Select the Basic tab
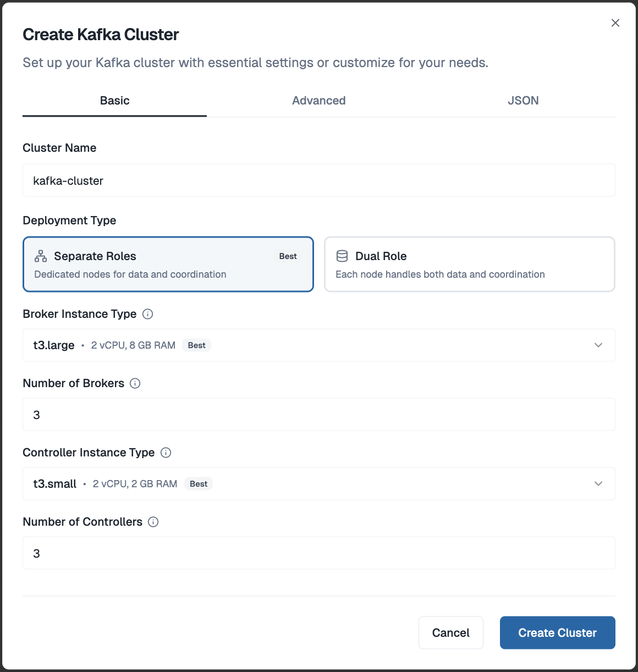Image resolution: width=638 pixels, height=672 pixels. 114,101
